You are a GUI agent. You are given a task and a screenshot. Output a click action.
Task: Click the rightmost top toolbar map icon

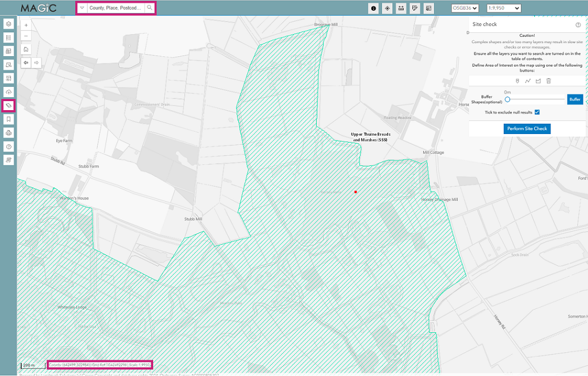point(429,9)
